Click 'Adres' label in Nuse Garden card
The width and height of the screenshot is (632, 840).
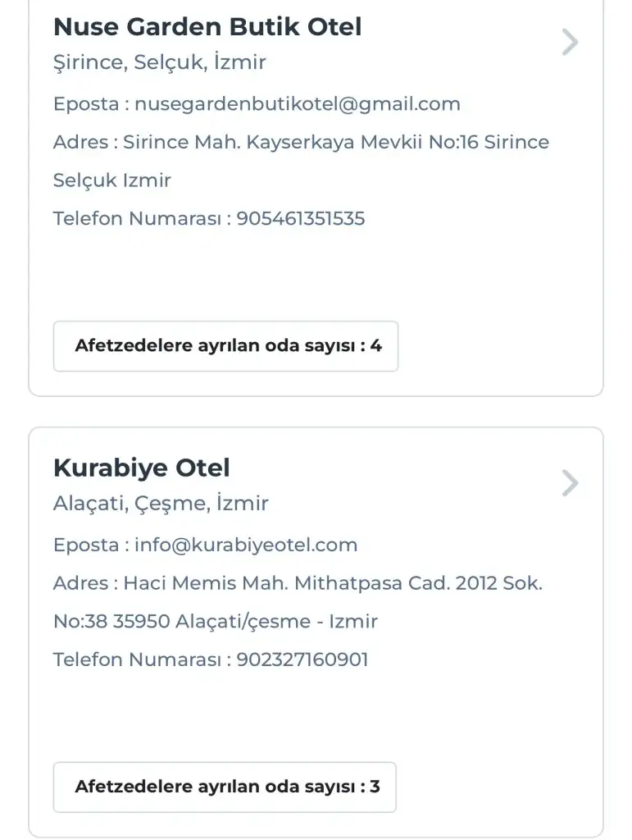click(80, 142)
